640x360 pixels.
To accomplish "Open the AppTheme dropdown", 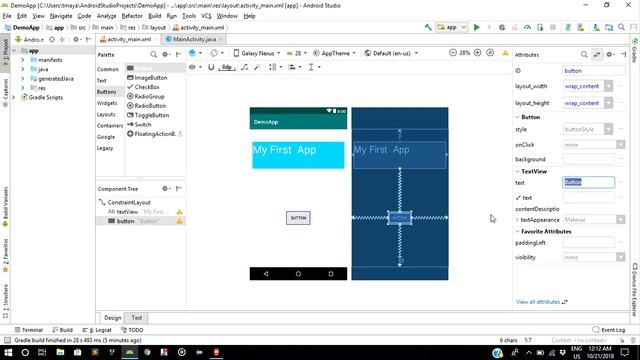I will pos(334,53).
